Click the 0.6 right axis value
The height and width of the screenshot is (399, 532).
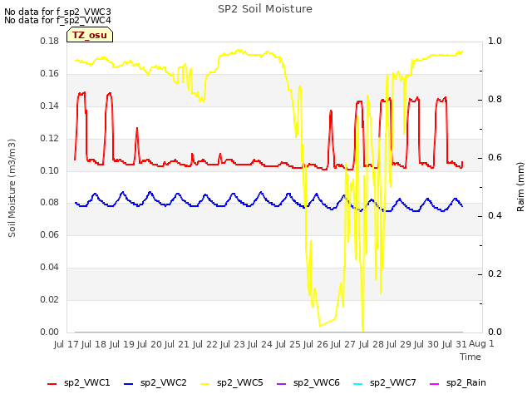coord(495,157)
